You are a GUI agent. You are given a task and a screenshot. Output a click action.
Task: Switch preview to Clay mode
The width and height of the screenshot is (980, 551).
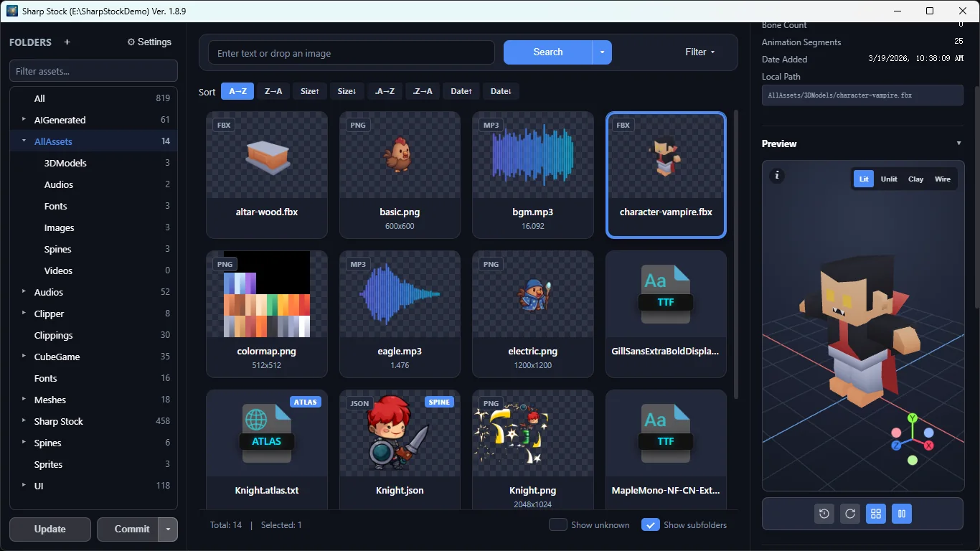[916, 179]
